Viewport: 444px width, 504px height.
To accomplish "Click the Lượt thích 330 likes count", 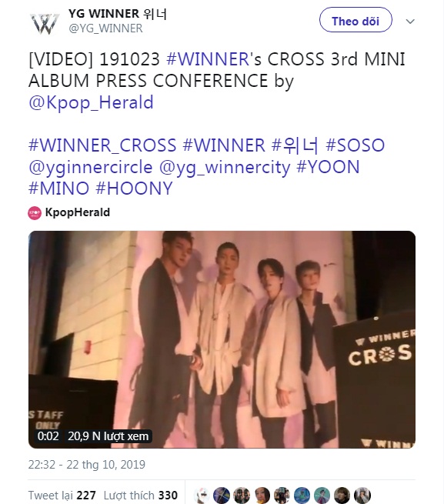I will [141, 496].
